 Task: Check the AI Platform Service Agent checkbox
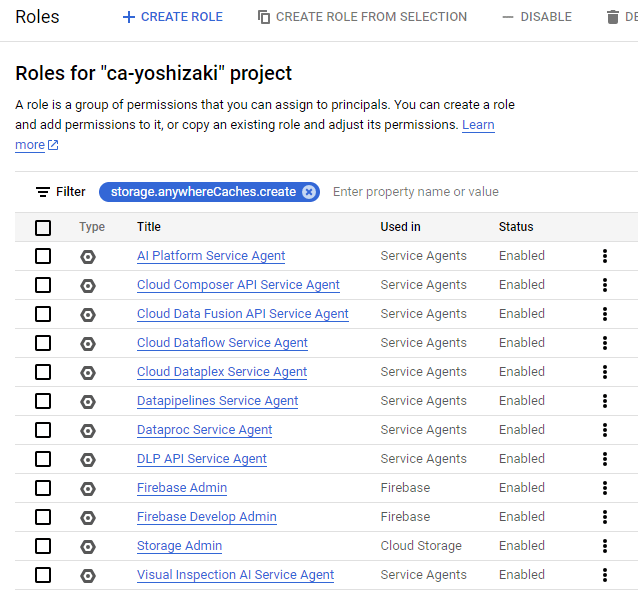pyautogui.click(x=43, y=256)
